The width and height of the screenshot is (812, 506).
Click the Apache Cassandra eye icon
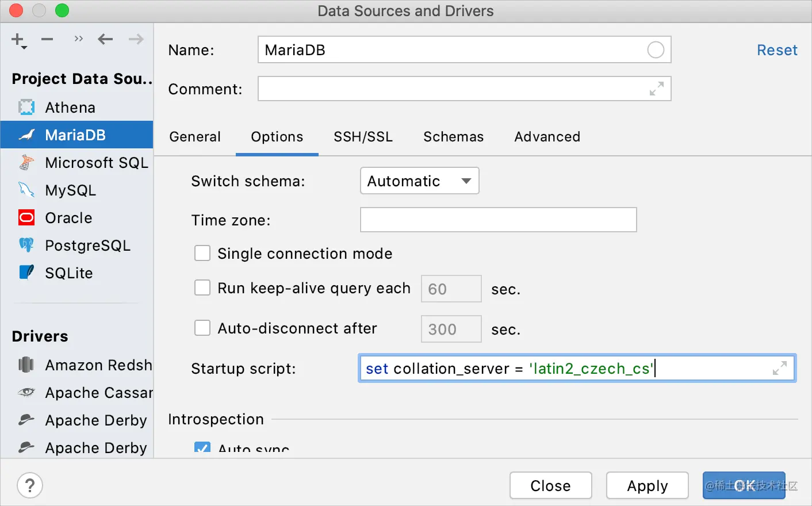(x=26, y=393)
